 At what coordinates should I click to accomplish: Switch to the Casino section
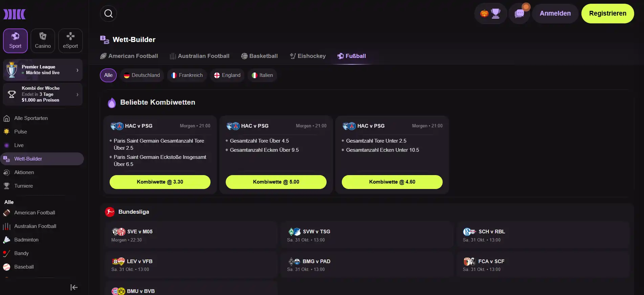coord(43,41)
